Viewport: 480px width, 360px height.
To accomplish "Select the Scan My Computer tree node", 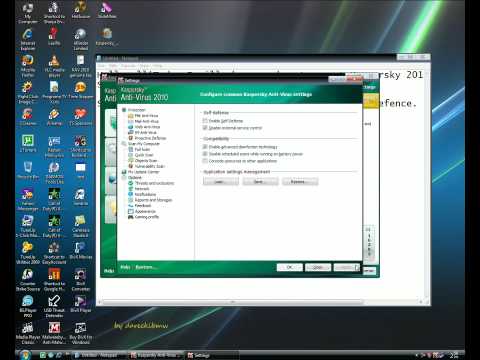I will pos(144,144).
